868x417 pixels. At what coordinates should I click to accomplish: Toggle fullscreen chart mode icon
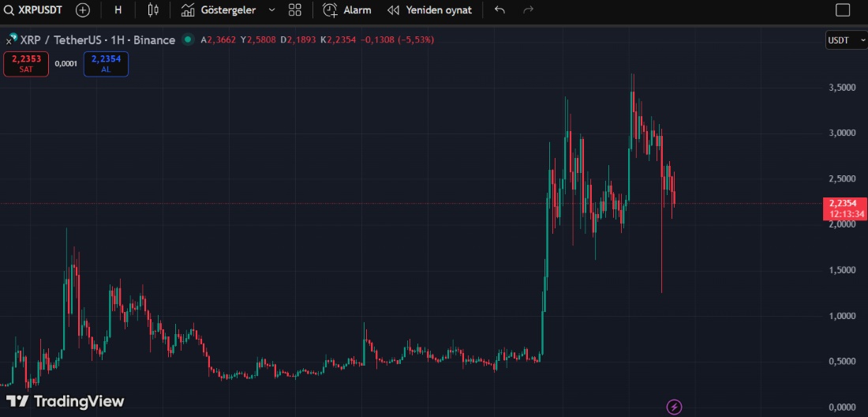click(843, 10)
